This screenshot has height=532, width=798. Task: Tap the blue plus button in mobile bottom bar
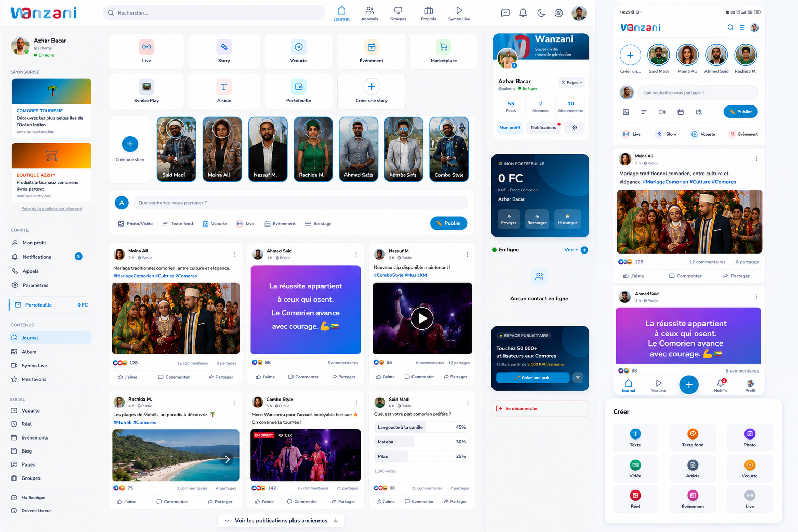point(689,385)
